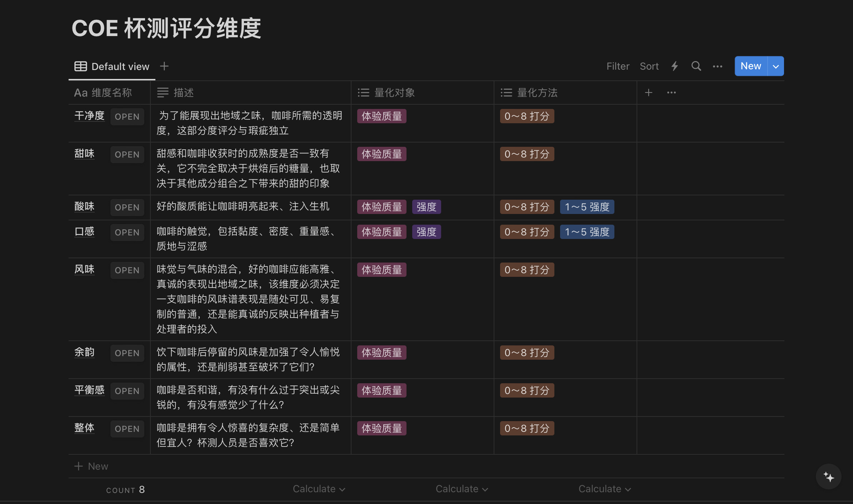
Task: Click the blue New button
Action: (x=750, y=66)
